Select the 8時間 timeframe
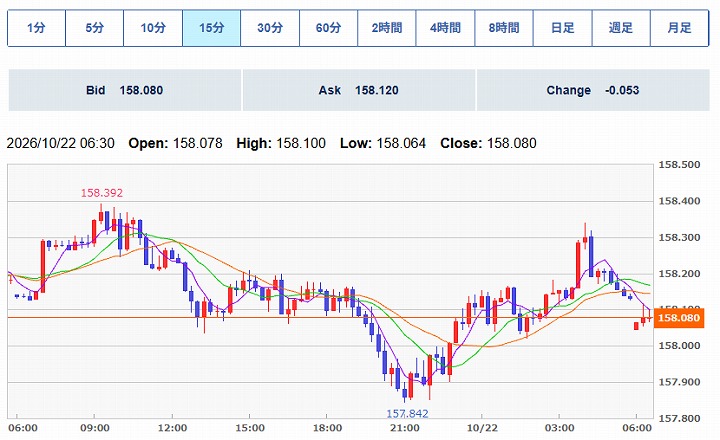 pos(504,28)
